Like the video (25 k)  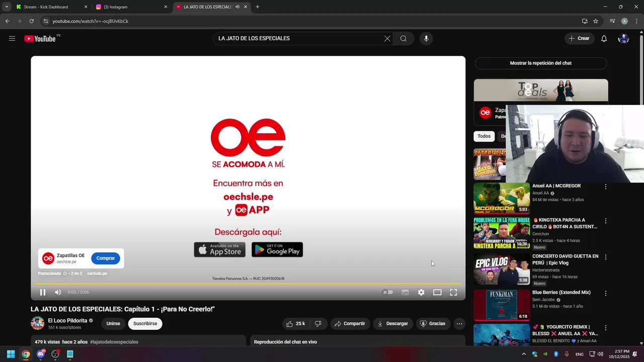click(296, 324)
